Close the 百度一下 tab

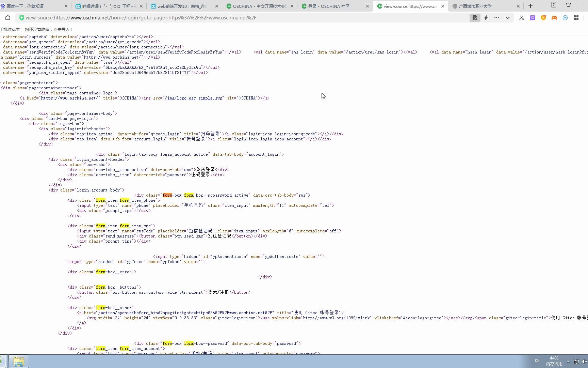tap(66, 6)
